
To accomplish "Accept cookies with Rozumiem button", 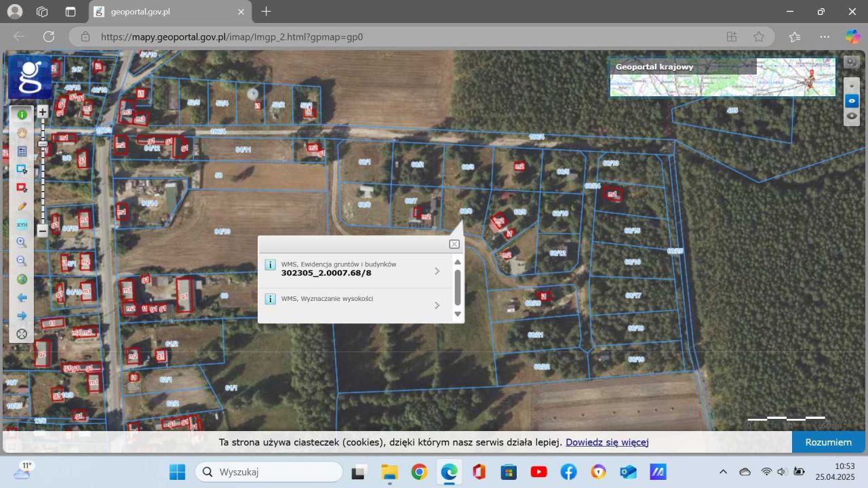I will (828, 442).
